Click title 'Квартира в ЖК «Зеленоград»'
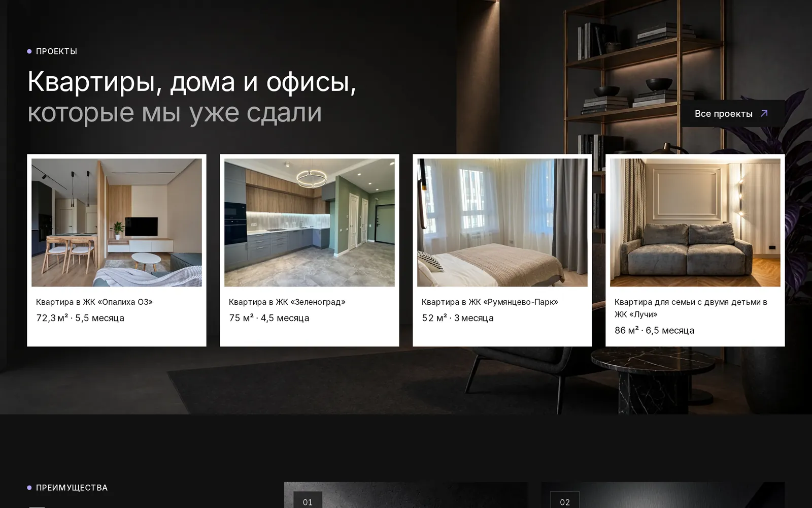812x508 pixels. click(x=287, y=302)
